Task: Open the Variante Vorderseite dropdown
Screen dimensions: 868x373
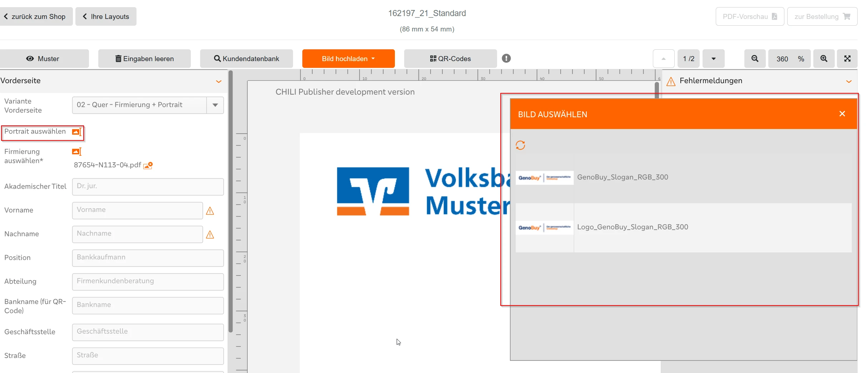Action: tap(215, 105)
